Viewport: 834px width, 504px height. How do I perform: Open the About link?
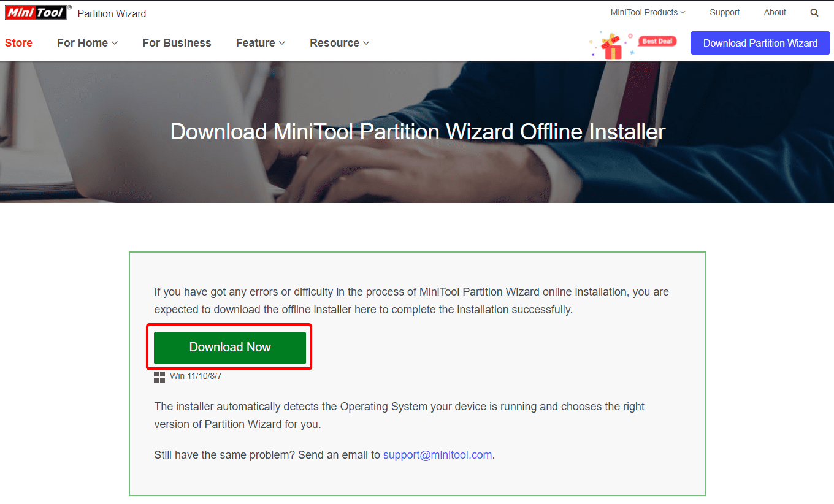point(775,12)
